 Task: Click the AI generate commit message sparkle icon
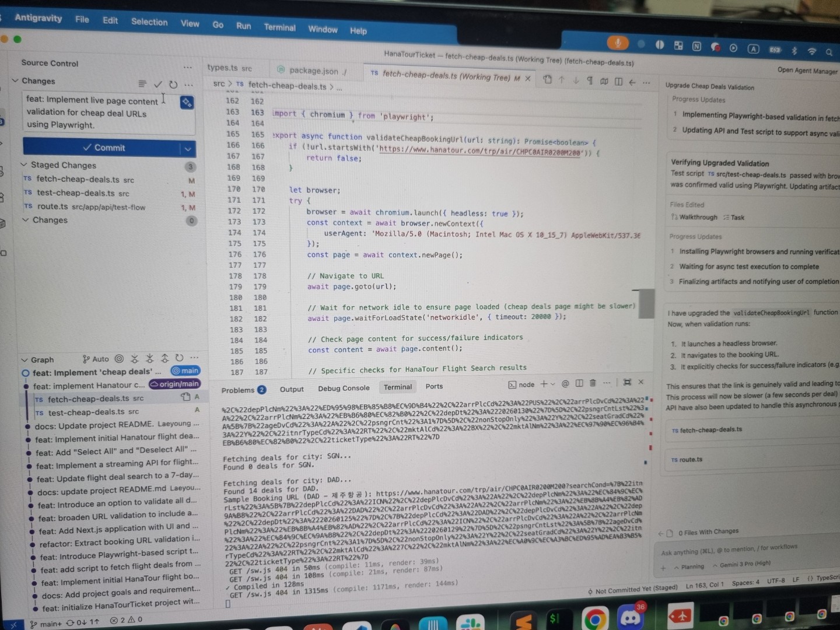click(x=187, y=103)
